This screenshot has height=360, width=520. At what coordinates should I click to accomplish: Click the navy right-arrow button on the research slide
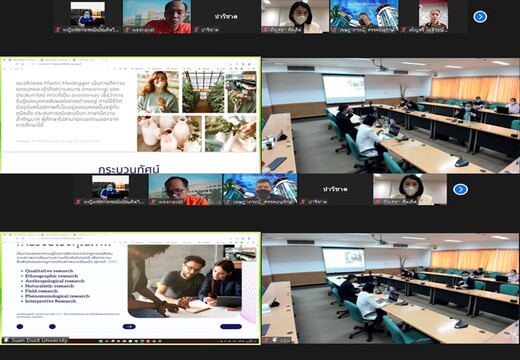129,327
